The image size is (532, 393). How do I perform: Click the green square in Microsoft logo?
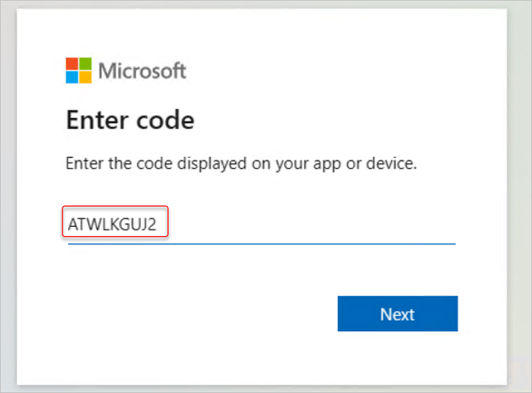(85, 64)
